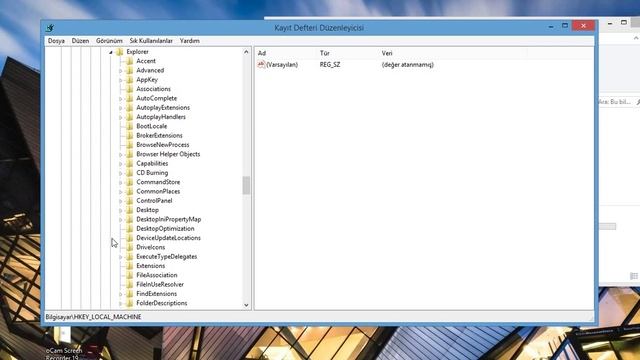Click the Explorer folder icon
This screenshot has height=360, width=640.
click(120, 52)
